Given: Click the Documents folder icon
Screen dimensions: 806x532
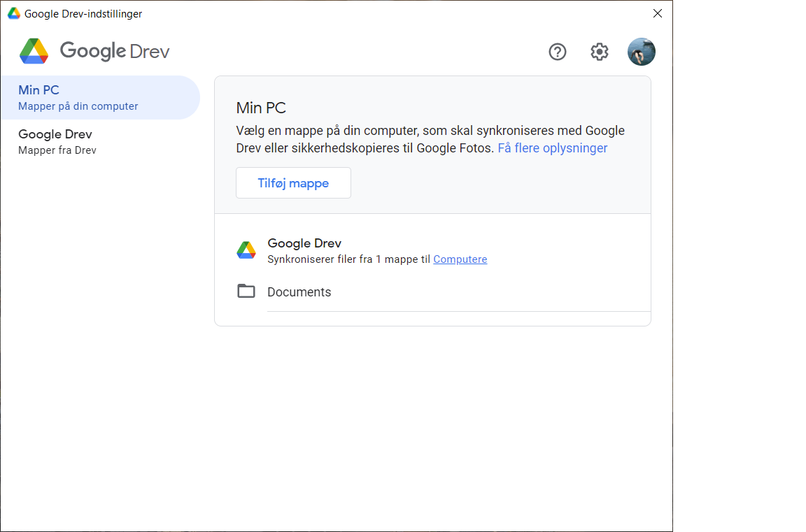Looking at the screenshot, I should [246, 291].
